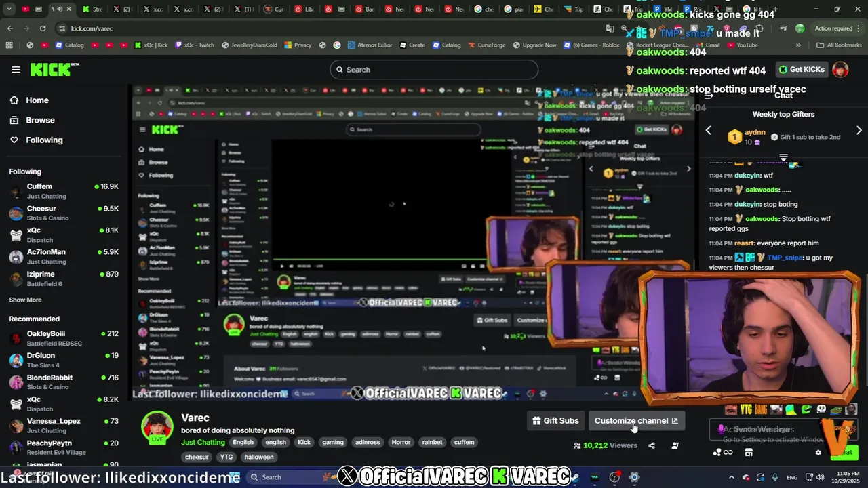Click the Gift Subs button
This screenshot has width=868, height=488.
(x=555, y=421)
